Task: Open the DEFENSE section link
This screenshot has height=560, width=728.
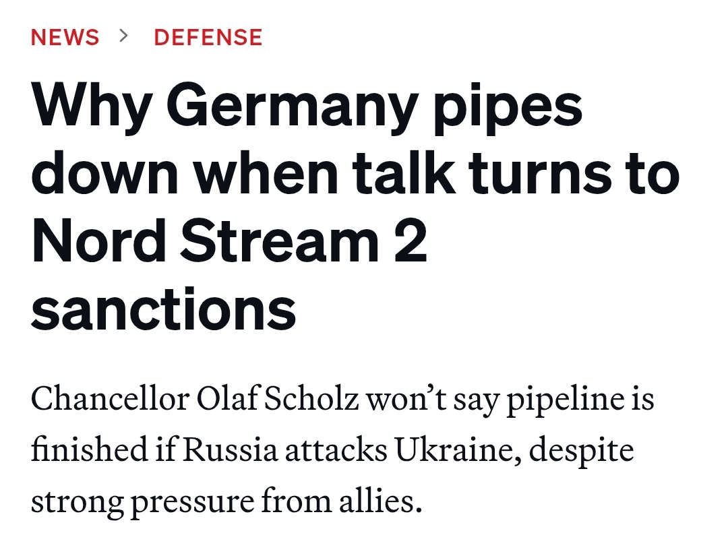Action: (208, 37)
